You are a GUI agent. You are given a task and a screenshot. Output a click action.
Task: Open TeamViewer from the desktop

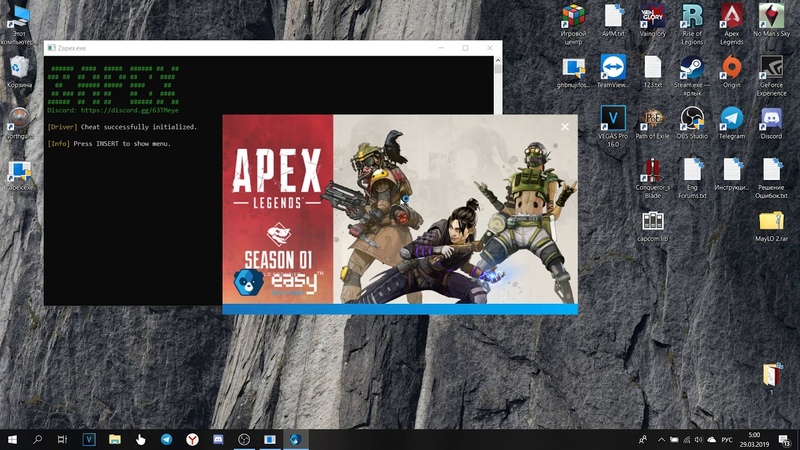click(x=613, y=71)
